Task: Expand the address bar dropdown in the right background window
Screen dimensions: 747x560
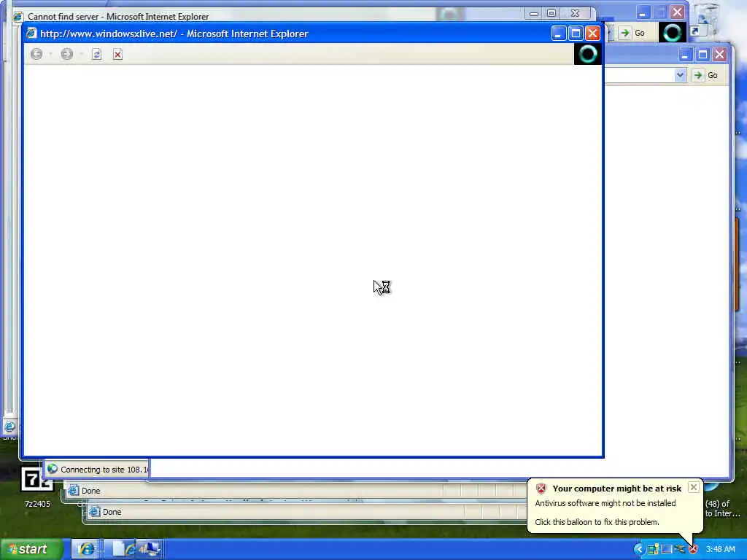Action: pos(680,75)
